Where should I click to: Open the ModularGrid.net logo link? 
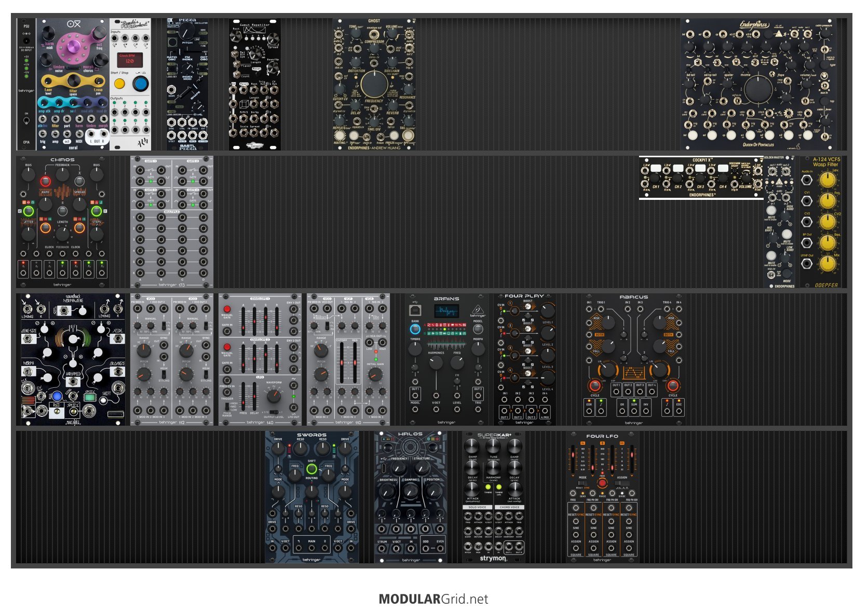pos(433,599)
